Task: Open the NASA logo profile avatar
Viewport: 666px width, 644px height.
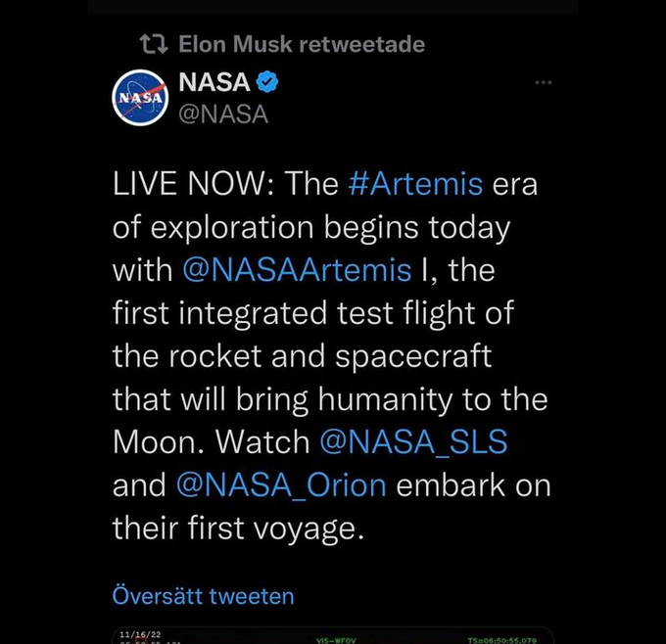Action: (x=140, y=98)
